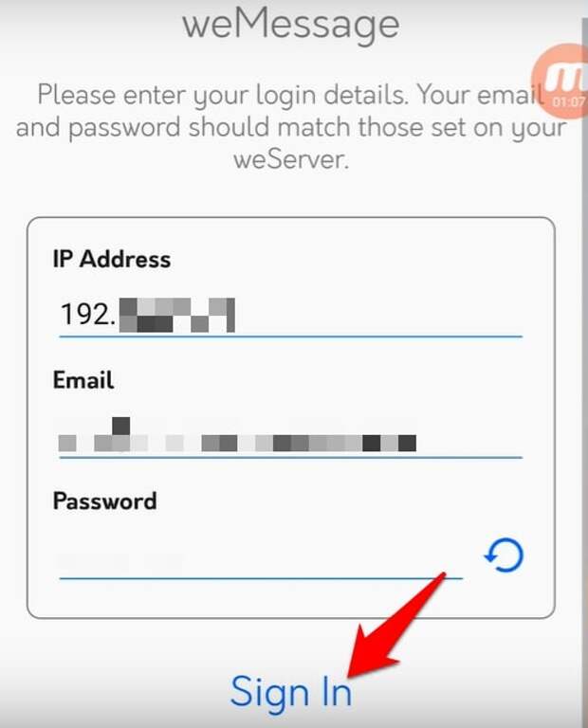Click the empty right side of the IP Address field
The width and height of the screenshot is (588, 728).
(x=378, y=316)
